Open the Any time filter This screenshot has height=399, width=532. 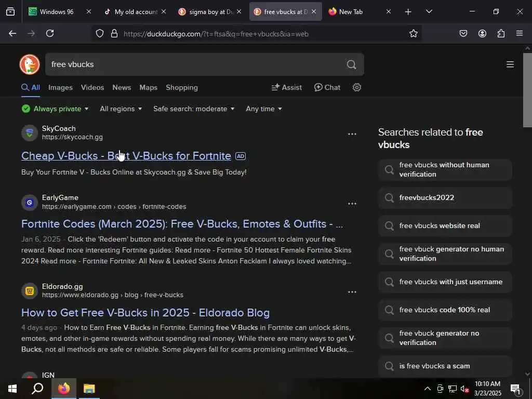[x=263, y=109]
